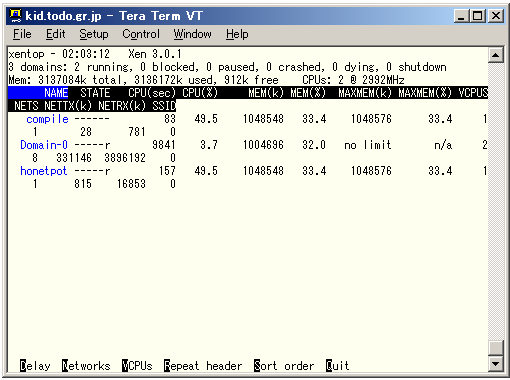
Task: Click scrollbar up arrow
Action: (x=496, y=55)
